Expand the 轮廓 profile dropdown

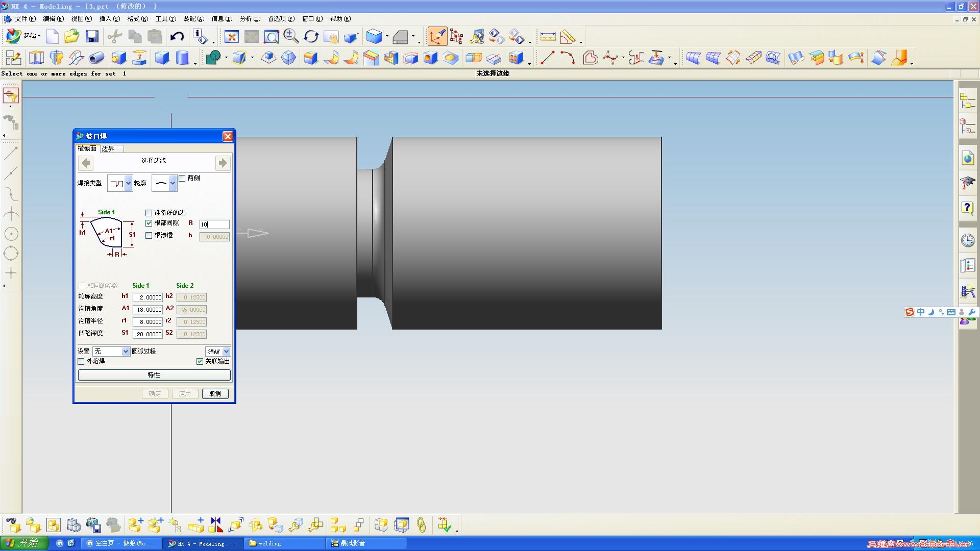(x=173, y=183)
